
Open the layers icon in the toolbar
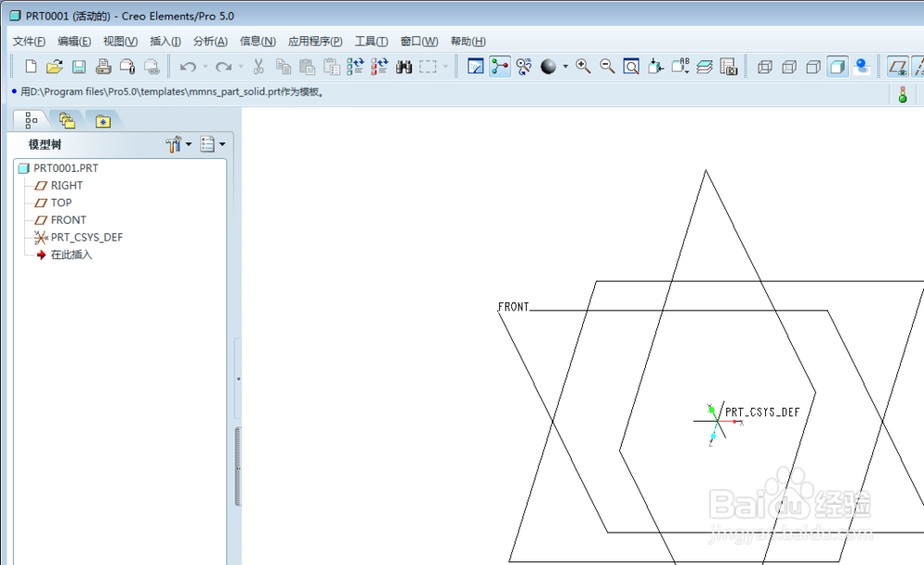click(704, 67)
